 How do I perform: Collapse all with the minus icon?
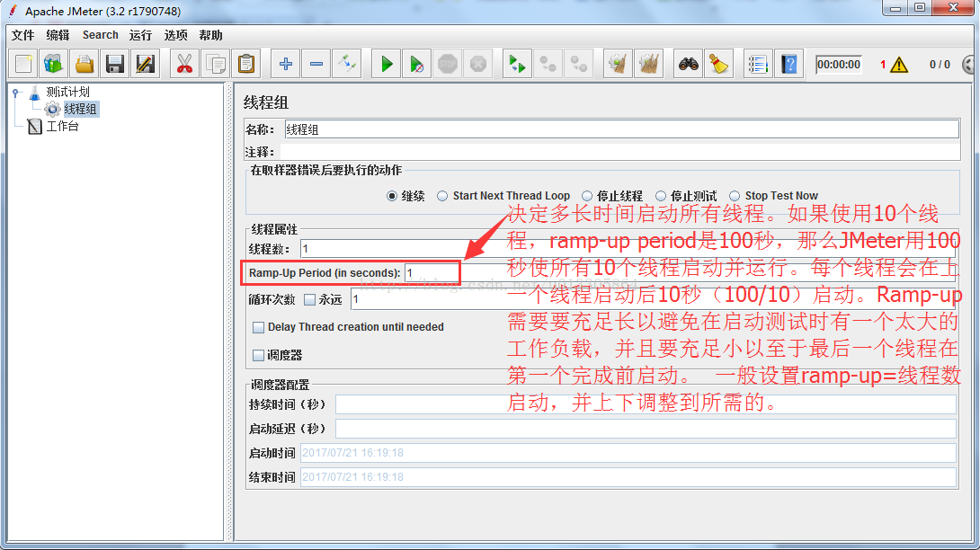coord(316,64)
